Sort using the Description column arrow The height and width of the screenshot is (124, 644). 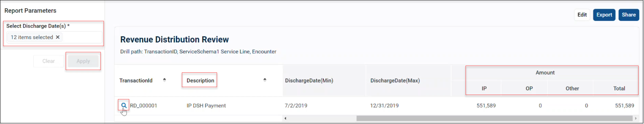(265, 80)
